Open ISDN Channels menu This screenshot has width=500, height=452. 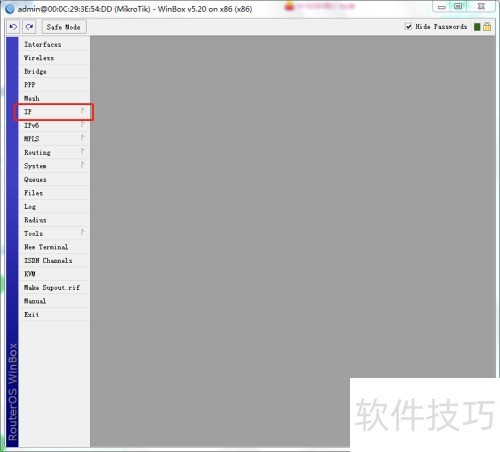coord(54,260)
